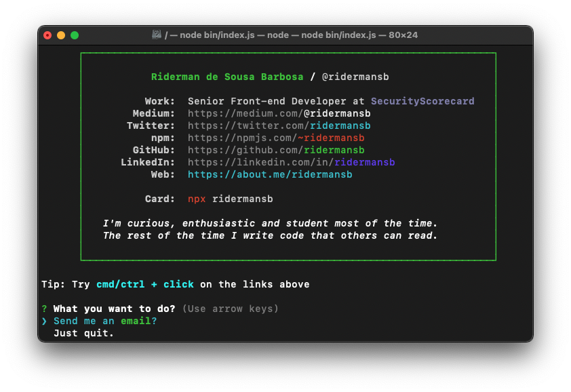Click the 'Web:' label
The height and width of the screenshot is (392, 571).
point(163,174)
